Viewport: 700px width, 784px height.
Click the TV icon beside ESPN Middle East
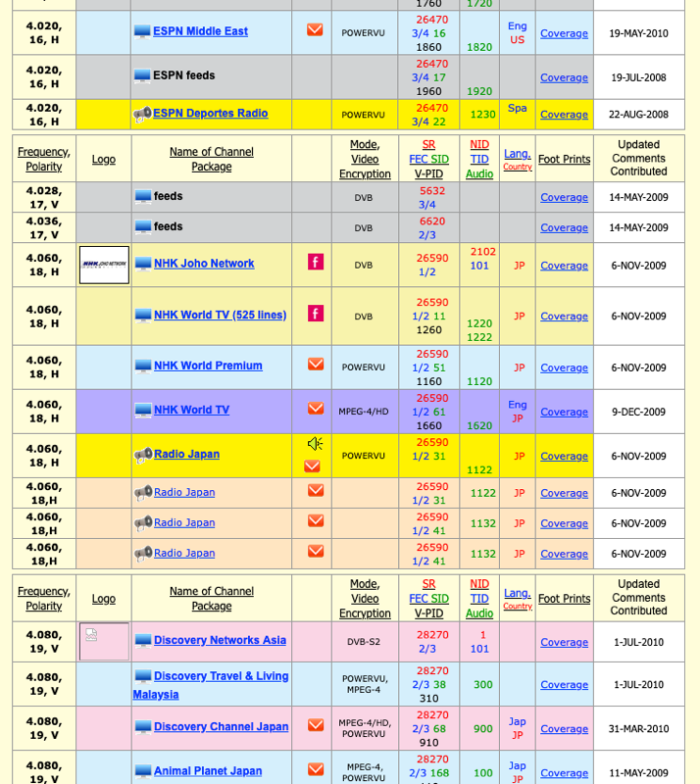click(142, 31)
